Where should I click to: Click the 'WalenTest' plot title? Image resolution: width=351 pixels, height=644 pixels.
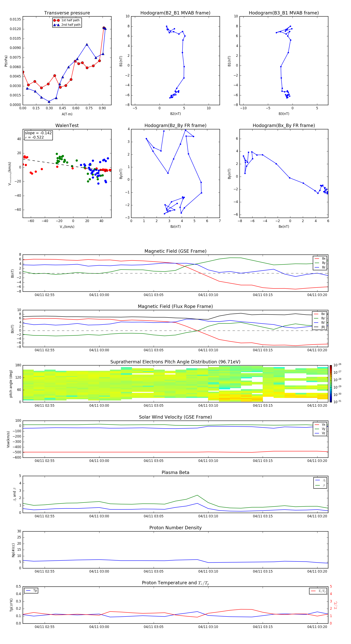pyautogui.click(x=67, y=125)
